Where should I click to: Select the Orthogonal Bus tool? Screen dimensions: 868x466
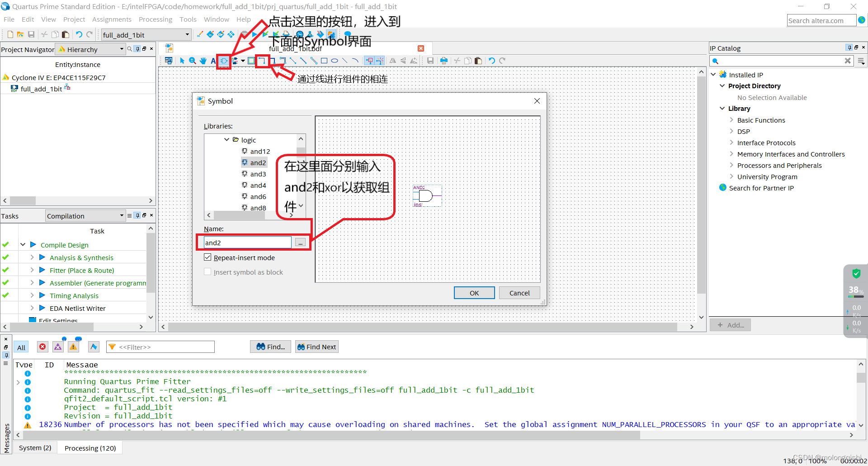[272, 61]
